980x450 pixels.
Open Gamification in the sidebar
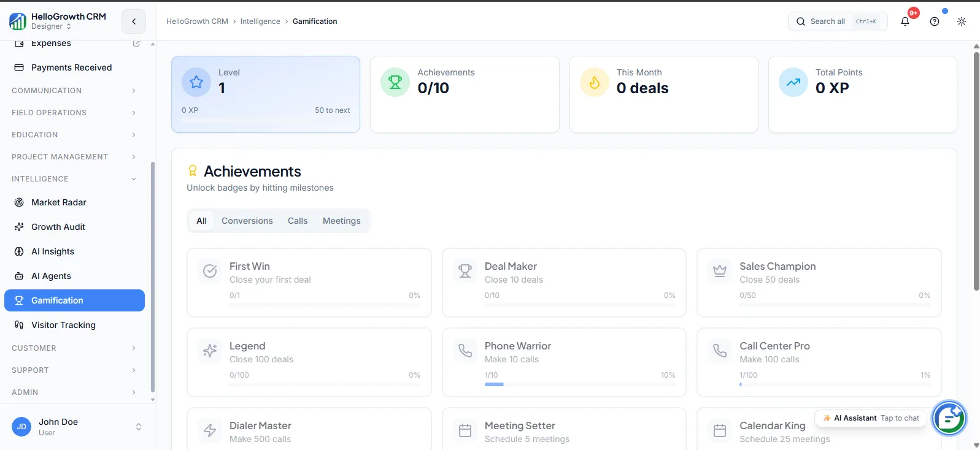[x=74, y=300]
